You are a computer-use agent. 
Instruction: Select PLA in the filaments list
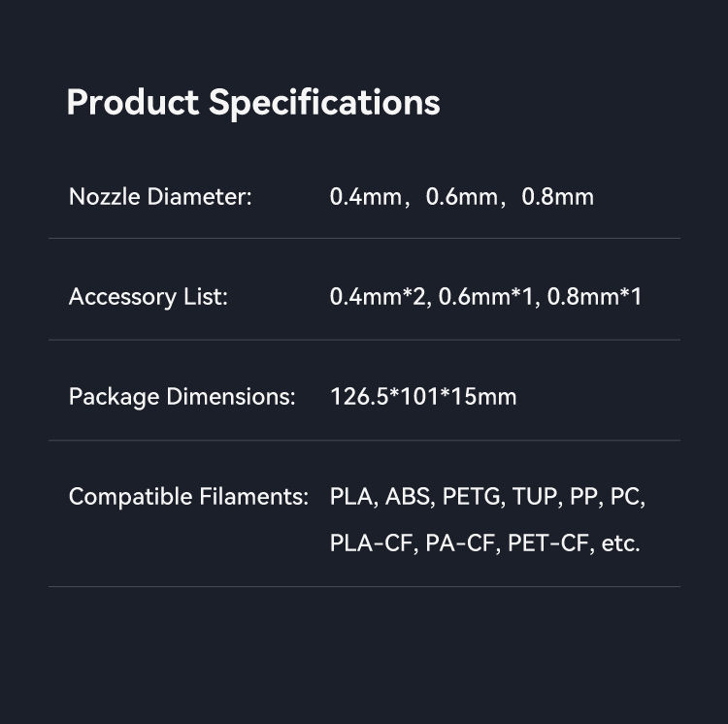(351, 497)
